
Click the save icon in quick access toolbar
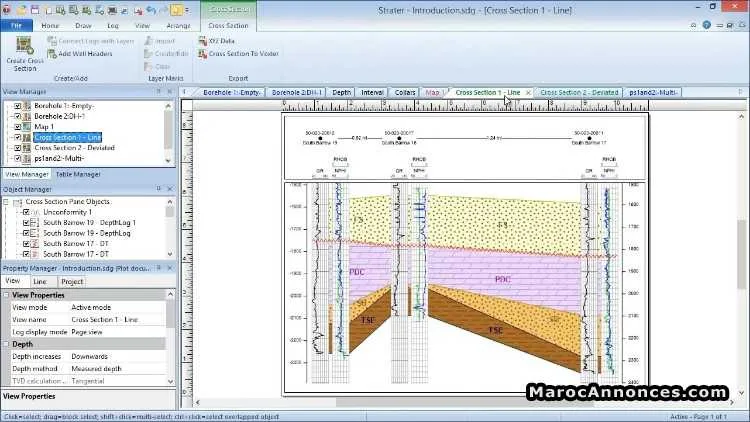(35, 10)
